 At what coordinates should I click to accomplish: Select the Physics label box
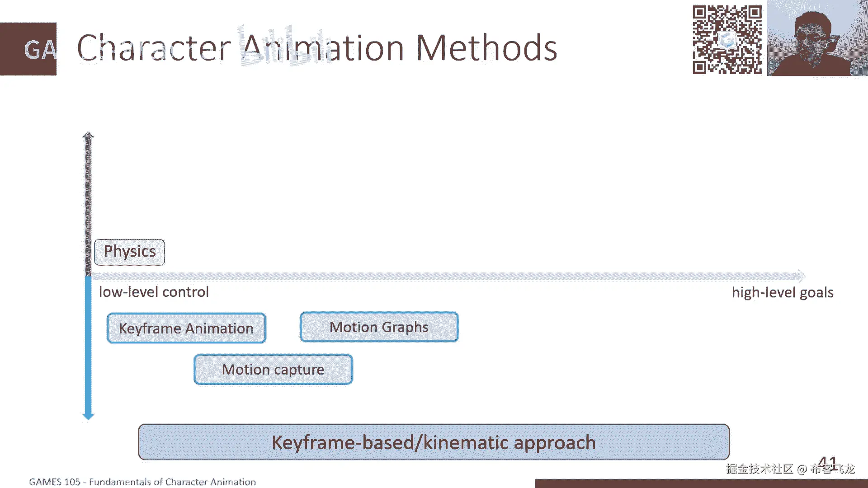[129, 252]
